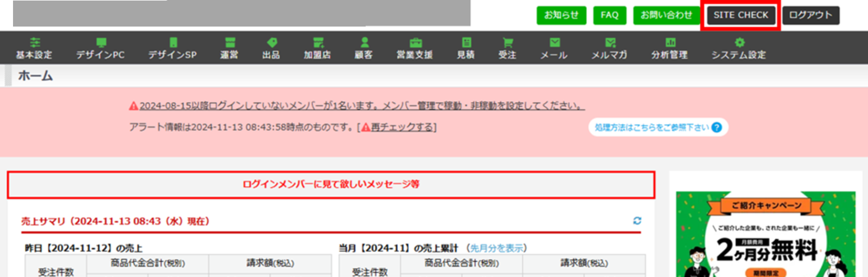This screenshot has height=277, width=868.
Task: Open the デザインSP smartphone icon
Action: pyautogui.click(x=173, y=42)
